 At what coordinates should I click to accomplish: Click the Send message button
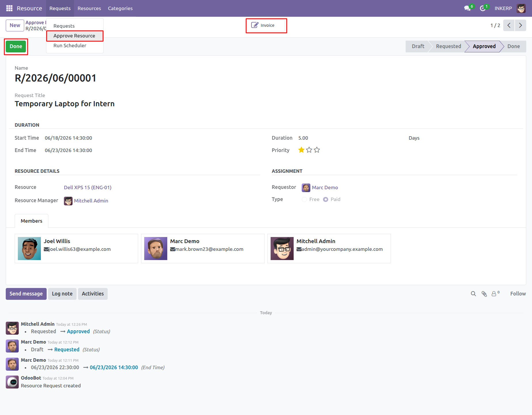tap(26, 294)
